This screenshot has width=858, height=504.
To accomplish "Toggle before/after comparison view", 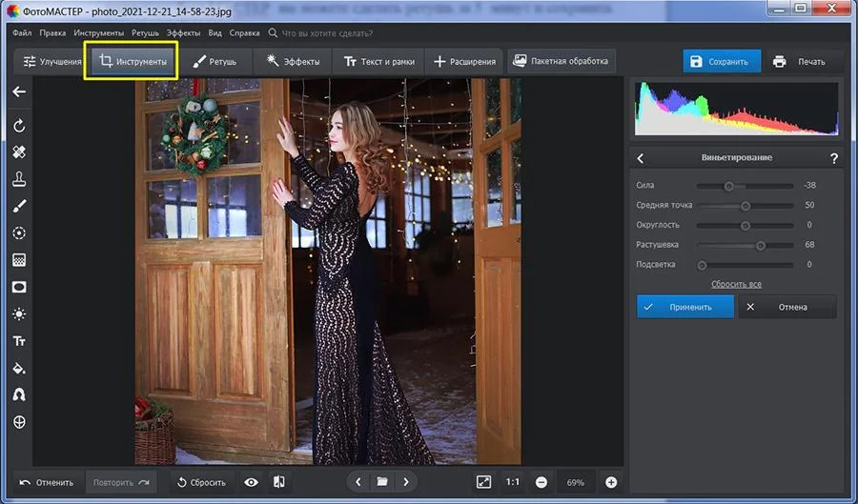I will [279, 482].
